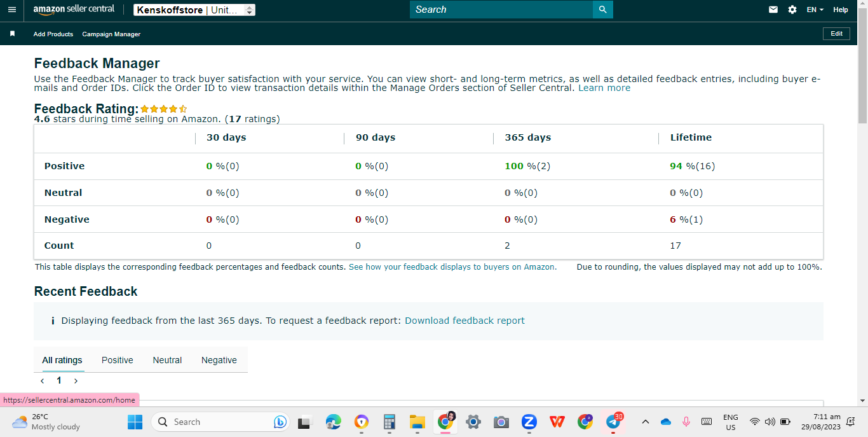Click the bookmark icon in the favorites bar
Image resolution: width=868 pixels, height=437 pixels.
(x=12, y=34)
